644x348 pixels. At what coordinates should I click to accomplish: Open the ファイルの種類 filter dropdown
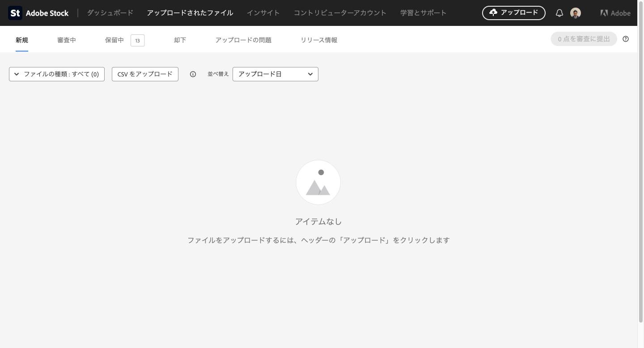tap(57, 74)
